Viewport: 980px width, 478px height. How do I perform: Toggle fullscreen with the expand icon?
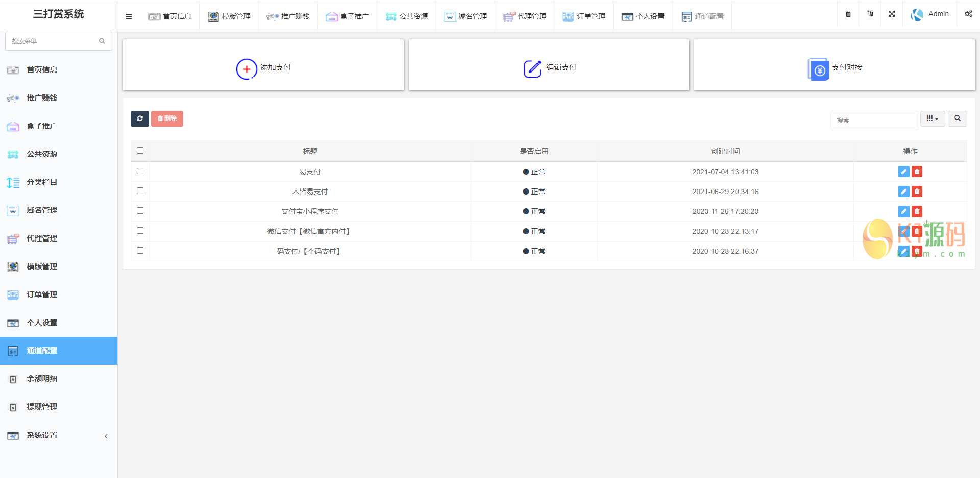tap(892, 14)
